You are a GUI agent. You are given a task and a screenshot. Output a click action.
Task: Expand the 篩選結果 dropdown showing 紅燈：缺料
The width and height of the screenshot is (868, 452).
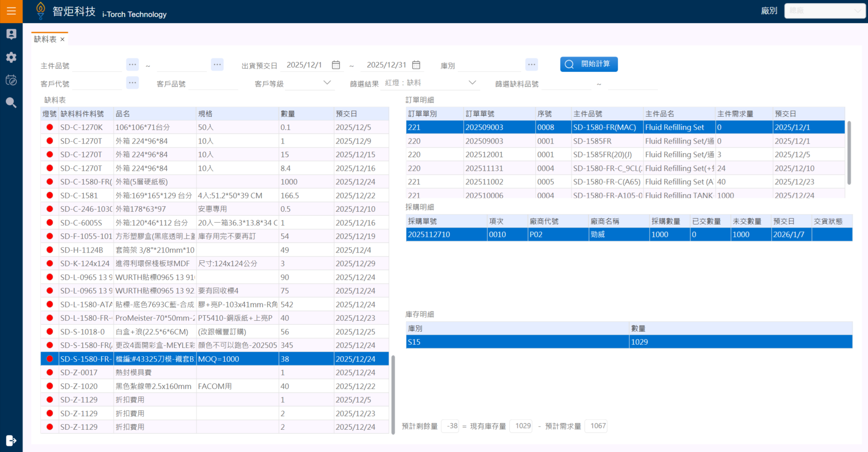(x=472, y=83)
